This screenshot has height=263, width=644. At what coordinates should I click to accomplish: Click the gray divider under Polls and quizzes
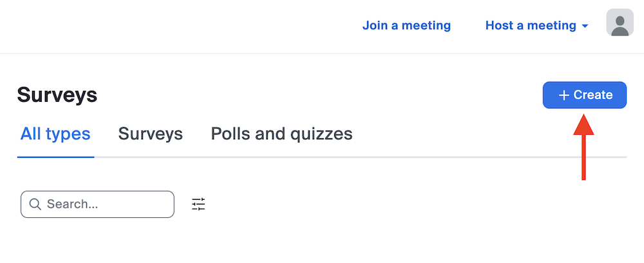[281, 157]
